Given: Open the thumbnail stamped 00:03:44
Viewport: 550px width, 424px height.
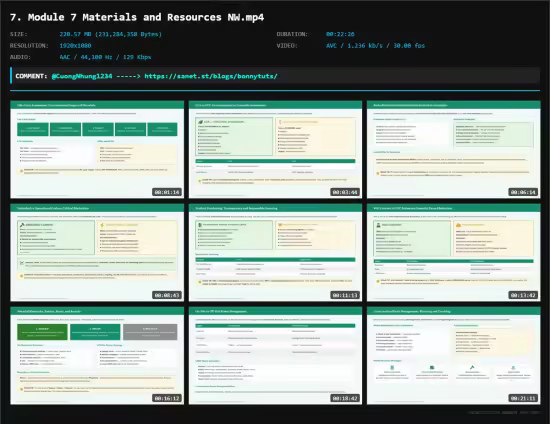Looking at the screenshot, I should click(x=275, y=149).
